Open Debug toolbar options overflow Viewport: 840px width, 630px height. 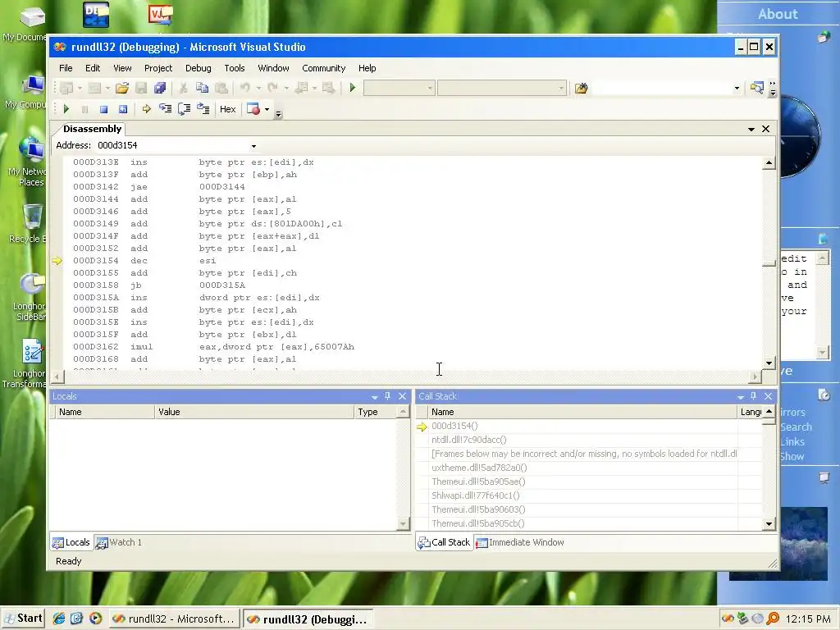point(278,113)
